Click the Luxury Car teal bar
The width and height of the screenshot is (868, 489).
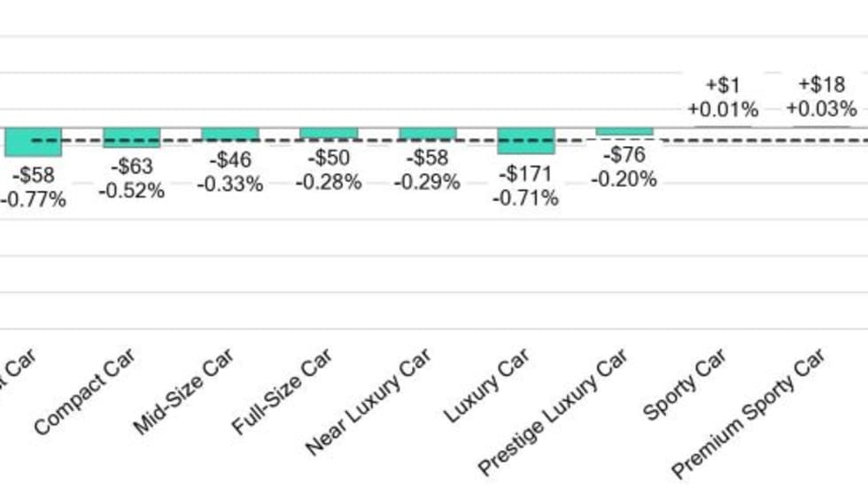pos(526,141)
